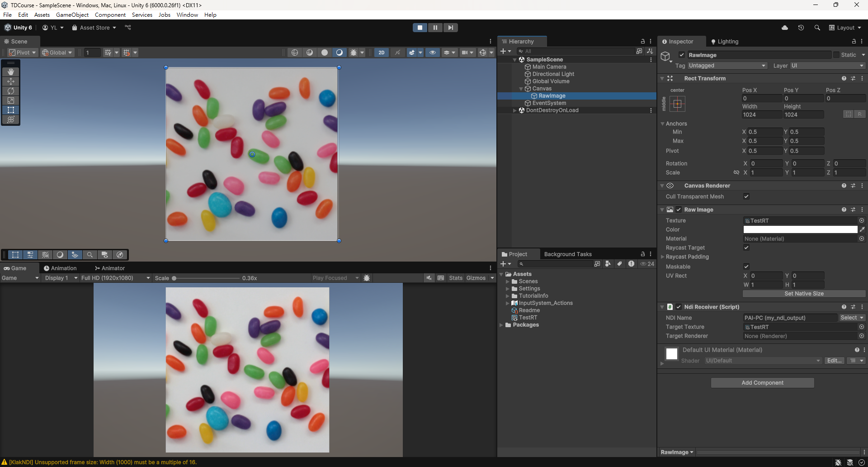The image size is (868, 467).
Task: Select the Hand view tool
Action: click(11, 72)
